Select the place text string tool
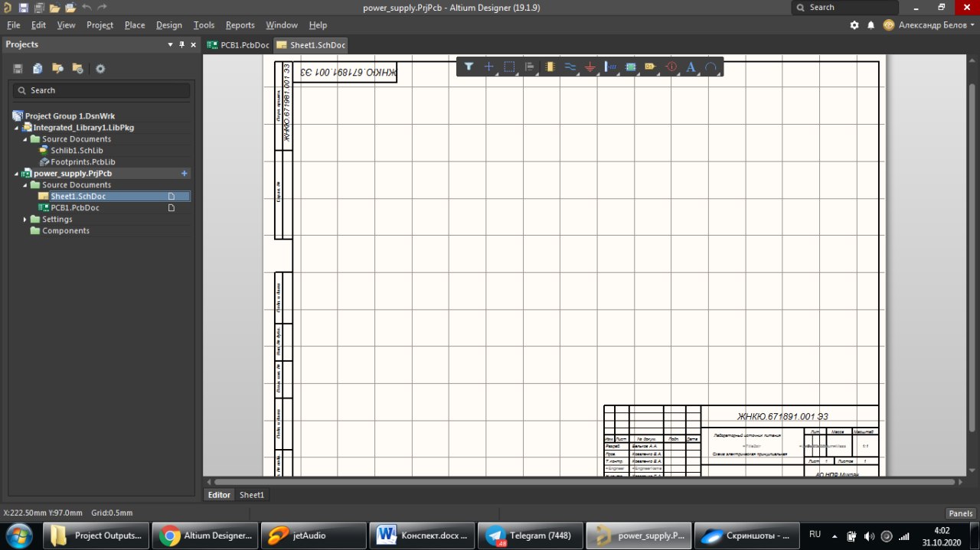Screen dimensions: 980x550 [691, 67]
